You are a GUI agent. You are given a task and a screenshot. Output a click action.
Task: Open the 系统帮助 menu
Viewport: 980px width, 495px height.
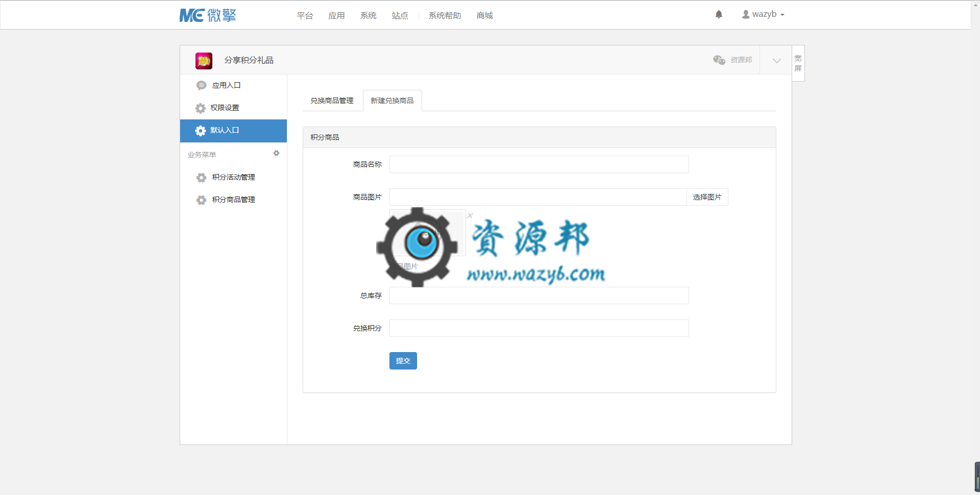click(445, 16)
